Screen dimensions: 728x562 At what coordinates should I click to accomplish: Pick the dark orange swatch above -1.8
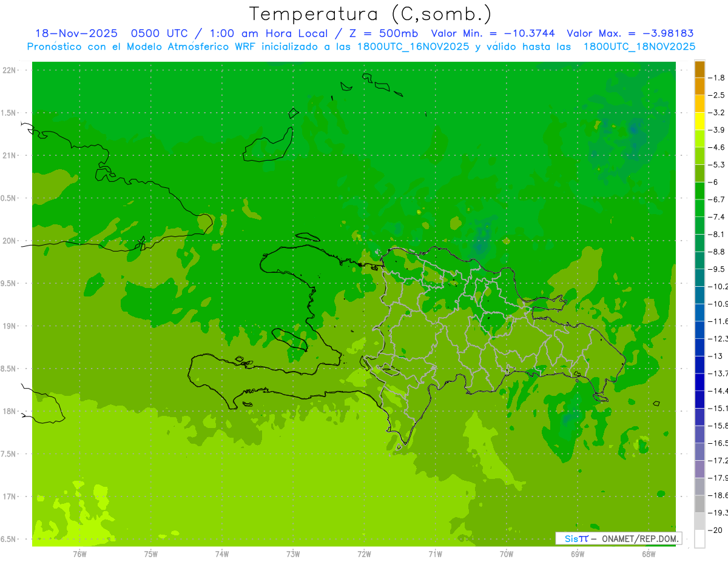coord(699,69)
